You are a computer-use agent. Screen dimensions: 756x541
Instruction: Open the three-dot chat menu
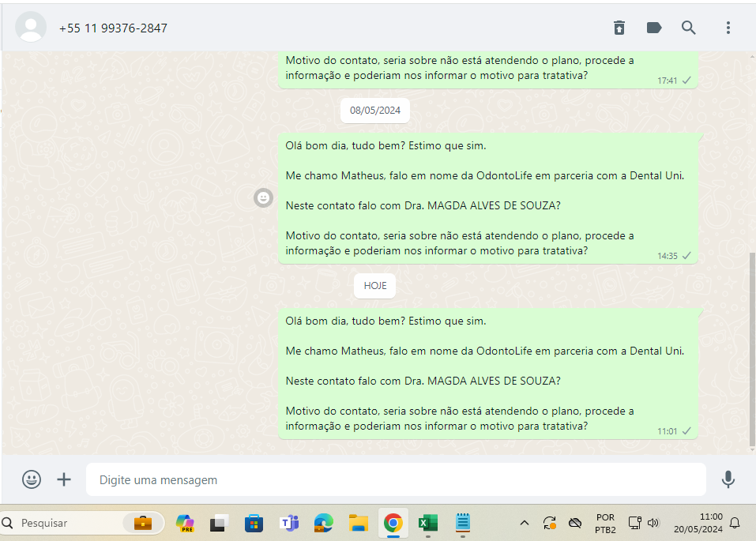(728, 28)
